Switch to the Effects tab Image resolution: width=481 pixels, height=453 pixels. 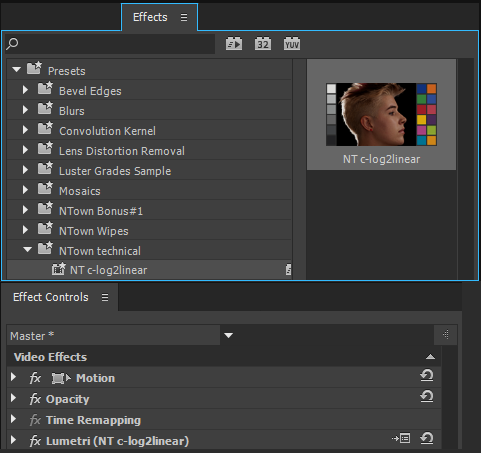click(x=150, y=17)
